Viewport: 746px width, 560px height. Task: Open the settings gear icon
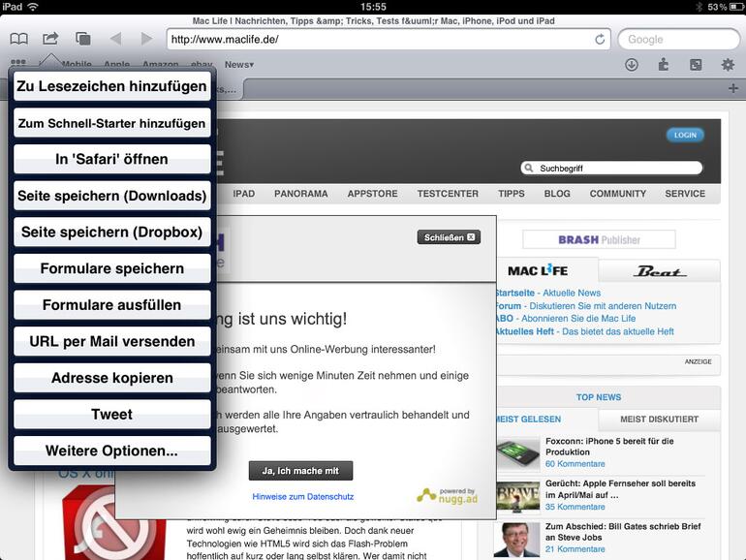point(728,64)
